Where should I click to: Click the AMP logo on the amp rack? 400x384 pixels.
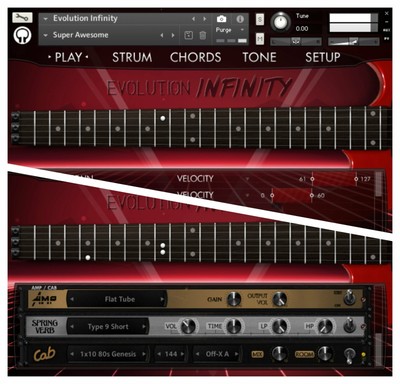click(x=44, y=299)
